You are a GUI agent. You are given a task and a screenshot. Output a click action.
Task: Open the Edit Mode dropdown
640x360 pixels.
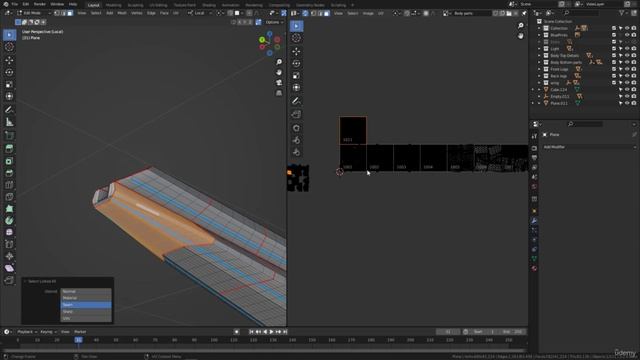tap(33, 13)
